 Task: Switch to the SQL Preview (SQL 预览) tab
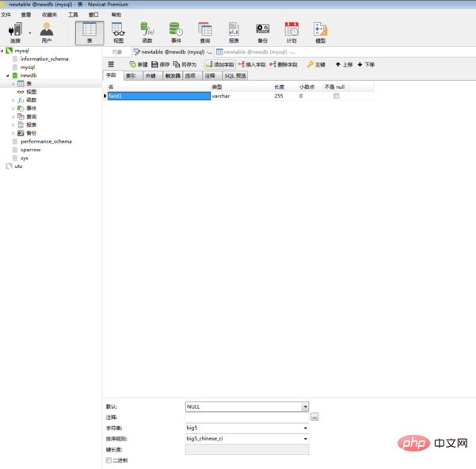click(235, 75)
